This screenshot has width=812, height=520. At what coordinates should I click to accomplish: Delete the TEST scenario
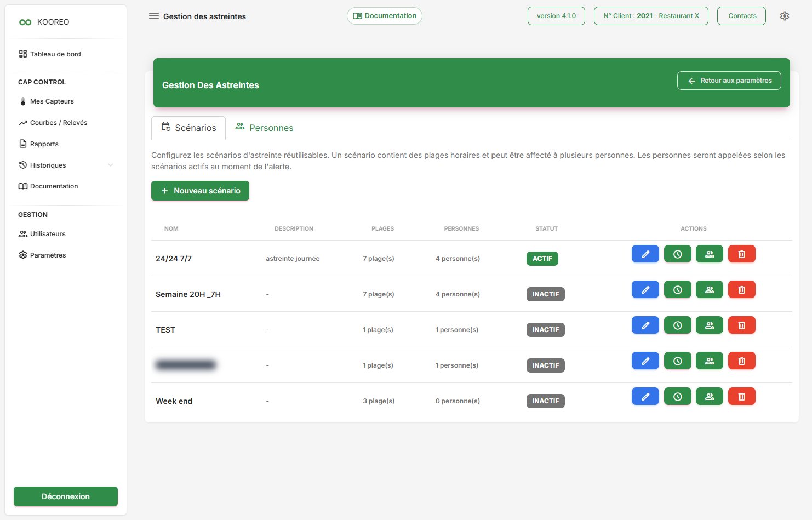pos(742,325)
